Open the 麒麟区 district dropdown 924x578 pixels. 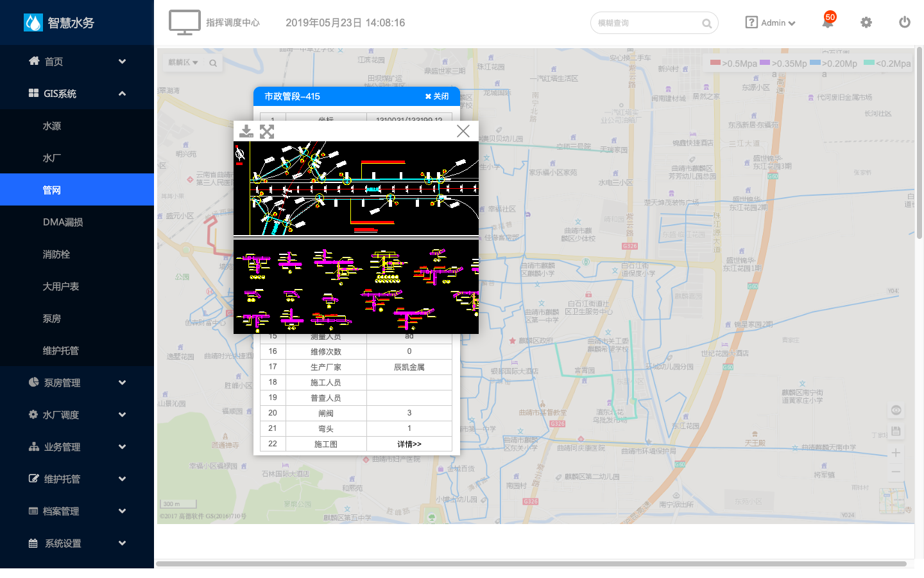pyautogui.click(x=184, y=62)
